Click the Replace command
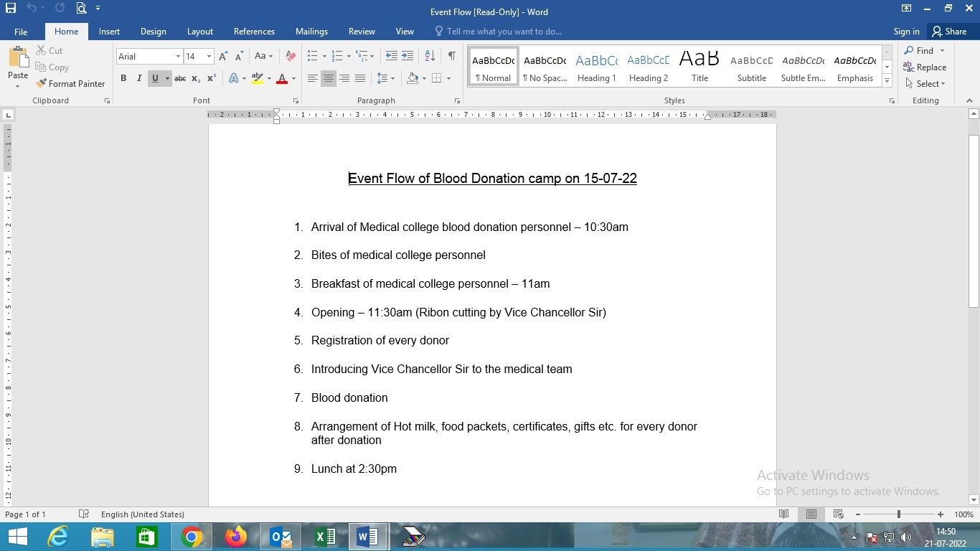This screenshot has width=980, height=551. pos(925,67)
